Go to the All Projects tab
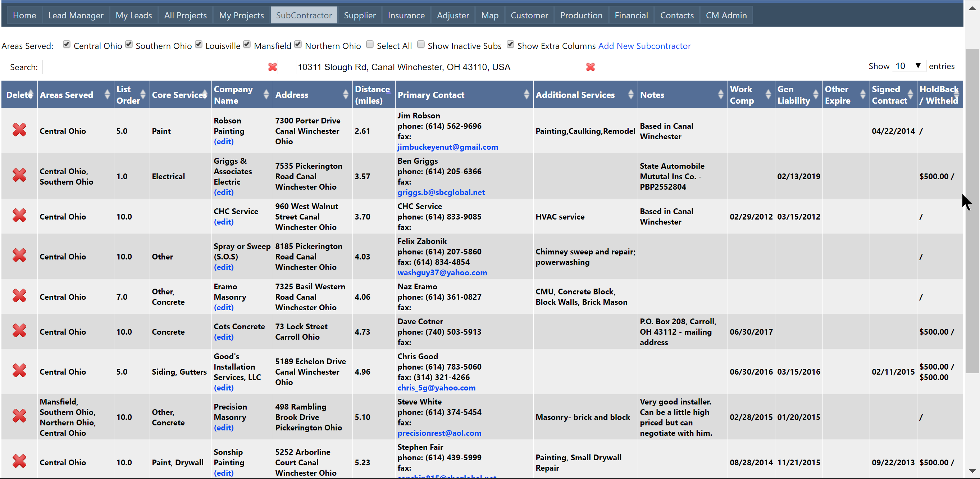 (x=185, y=15)
